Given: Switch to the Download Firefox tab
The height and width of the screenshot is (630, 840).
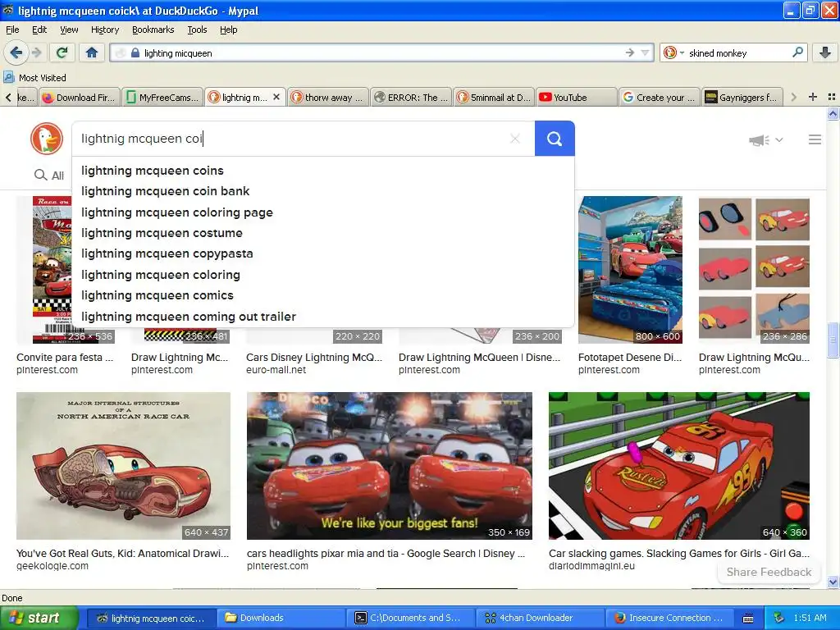Looking at the screenshot, I should [80, 98].
